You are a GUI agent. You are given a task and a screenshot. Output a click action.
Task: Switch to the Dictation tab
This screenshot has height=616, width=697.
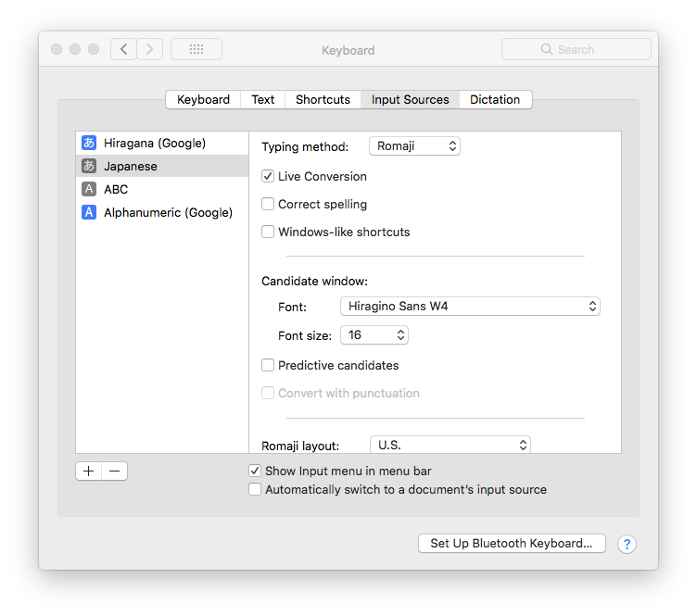pyautogui.click(x=495, y=99)
